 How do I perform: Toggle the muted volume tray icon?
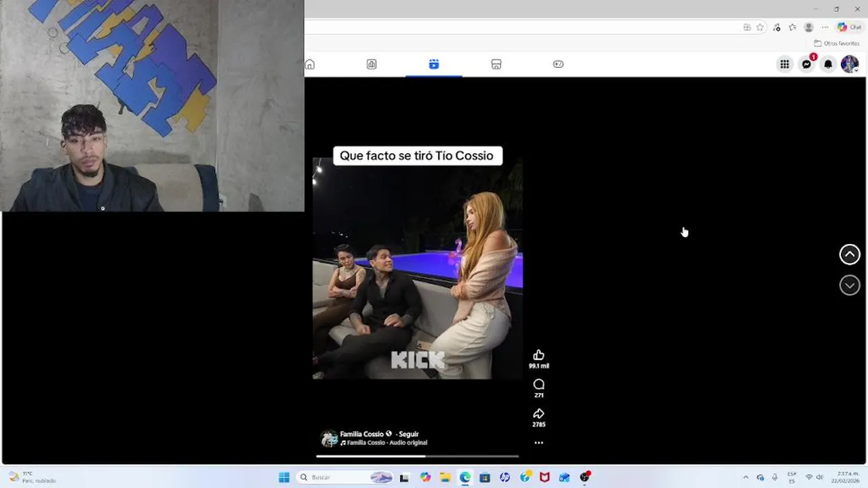[x=820, y=477]
